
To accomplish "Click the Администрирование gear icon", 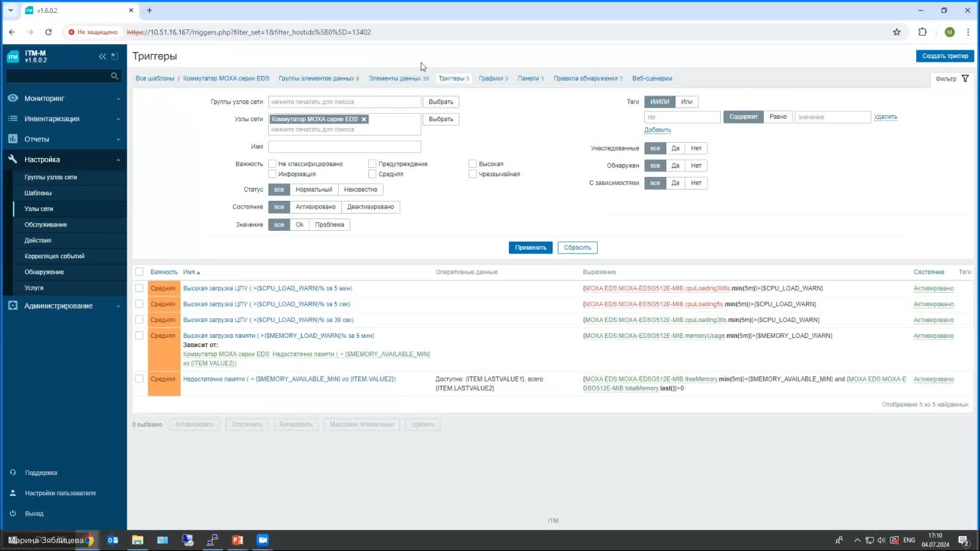I will 13,305.
